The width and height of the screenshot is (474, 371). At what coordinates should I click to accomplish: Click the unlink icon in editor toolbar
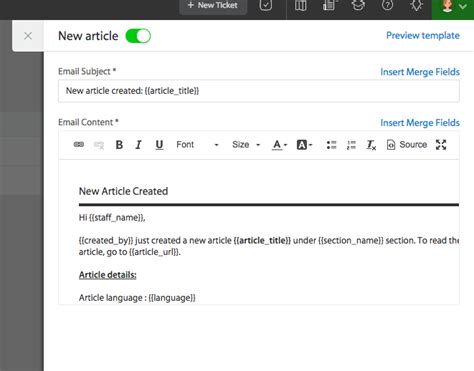pyautogui.click(x=99, y=145)
